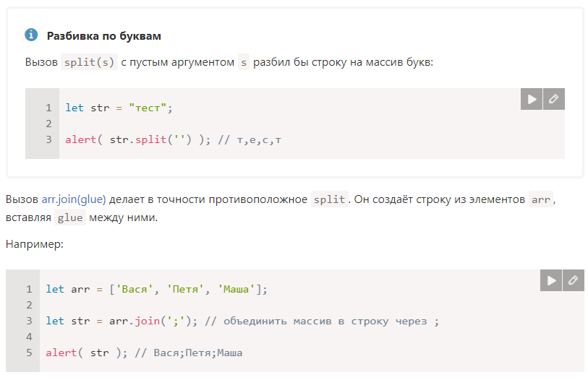
Task: Click the comment // Вася;Петя;Маша
Action: click(x=189, y=353)
